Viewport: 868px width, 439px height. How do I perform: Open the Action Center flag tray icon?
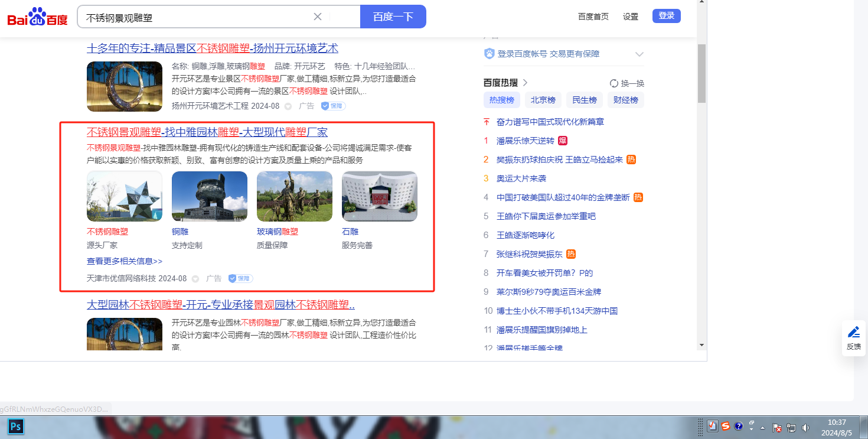[x=777, y=428]
